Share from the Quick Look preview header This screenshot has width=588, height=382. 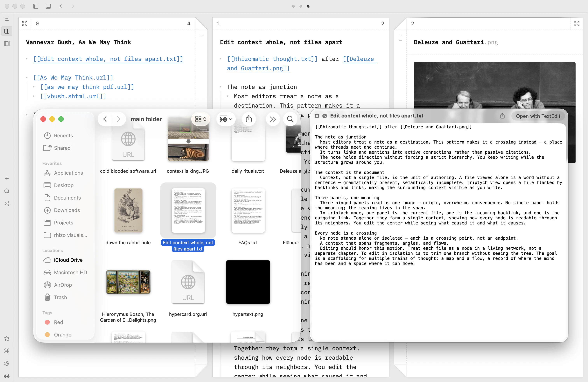pyautogui.click(x=502, y=116)
